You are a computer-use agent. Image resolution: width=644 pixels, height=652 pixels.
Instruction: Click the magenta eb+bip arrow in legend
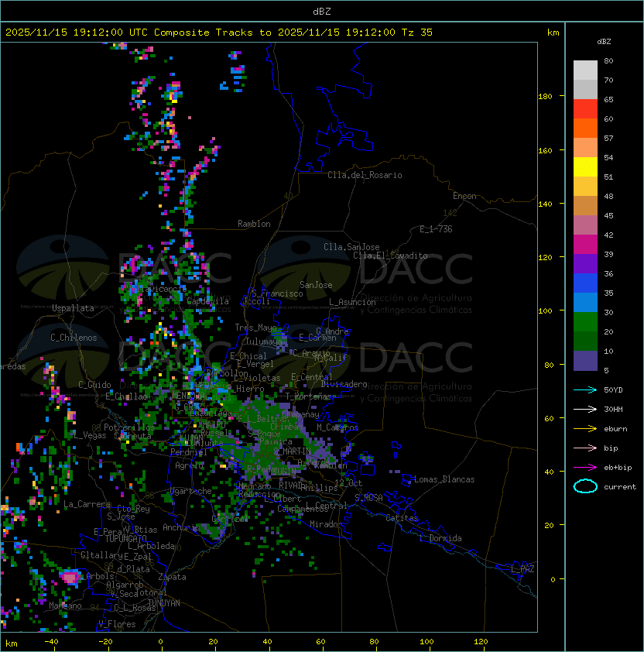point(585,468)
